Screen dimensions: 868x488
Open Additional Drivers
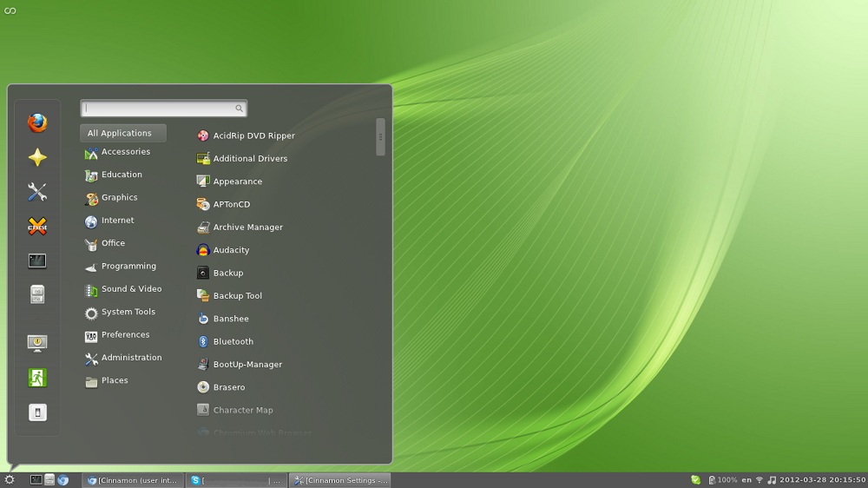point(242,159)
